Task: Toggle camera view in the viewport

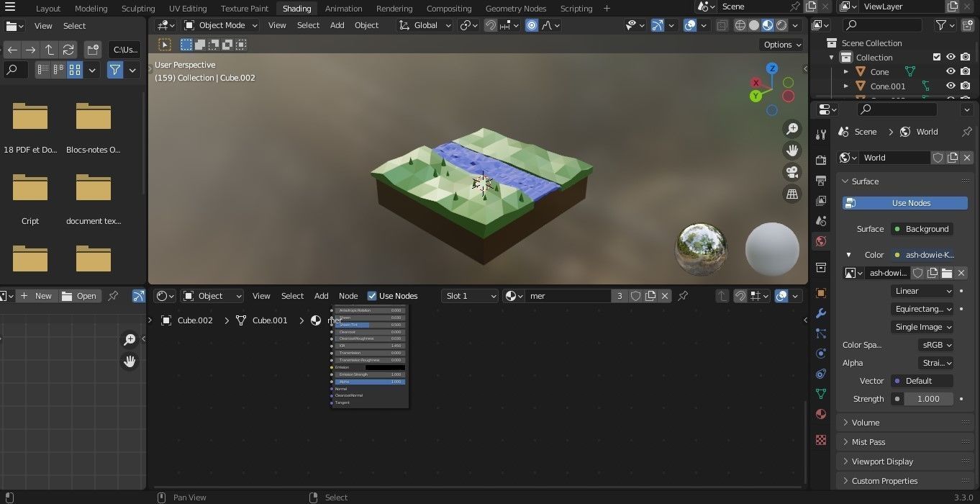Action: 792,172
